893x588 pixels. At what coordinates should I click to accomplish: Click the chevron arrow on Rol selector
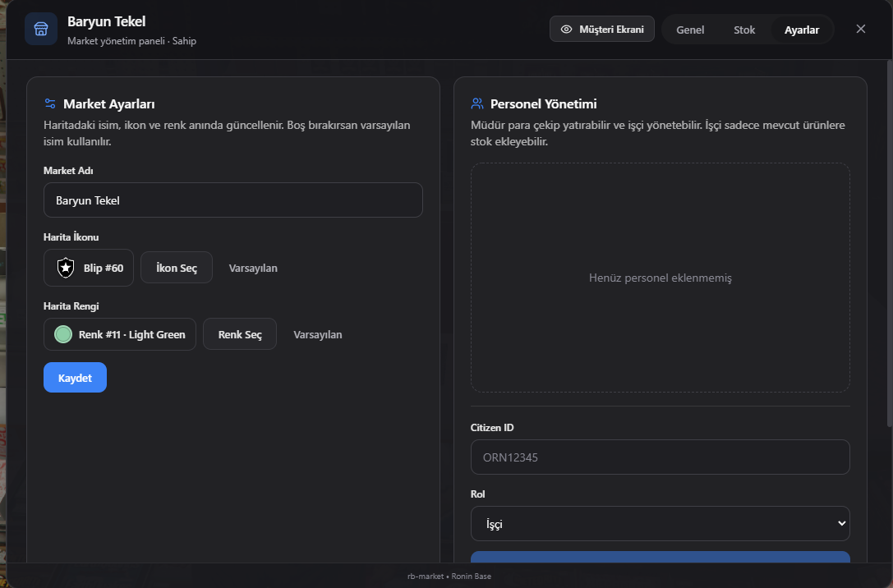pyautogui.click(x=841, y=524)
